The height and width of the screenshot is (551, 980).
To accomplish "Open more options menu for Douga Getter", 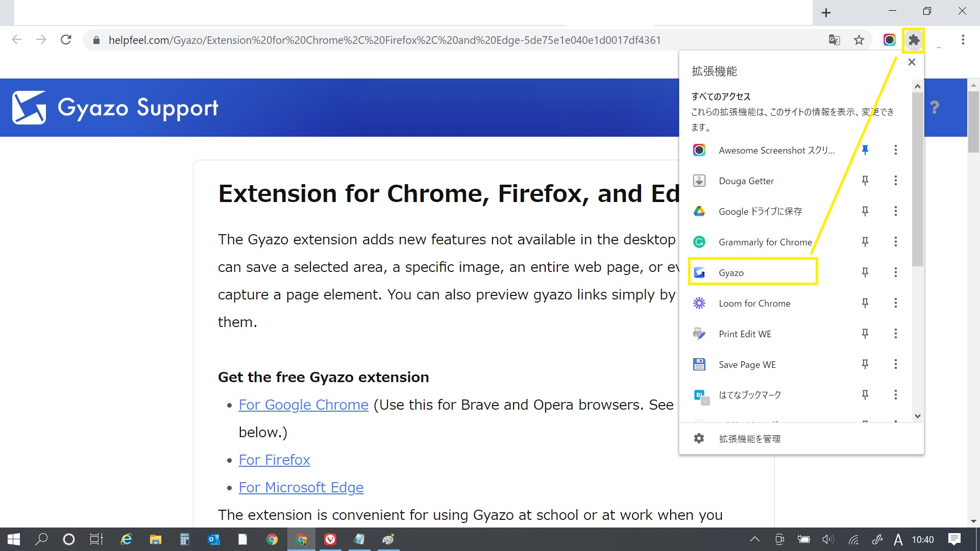I will click(895, 181).
